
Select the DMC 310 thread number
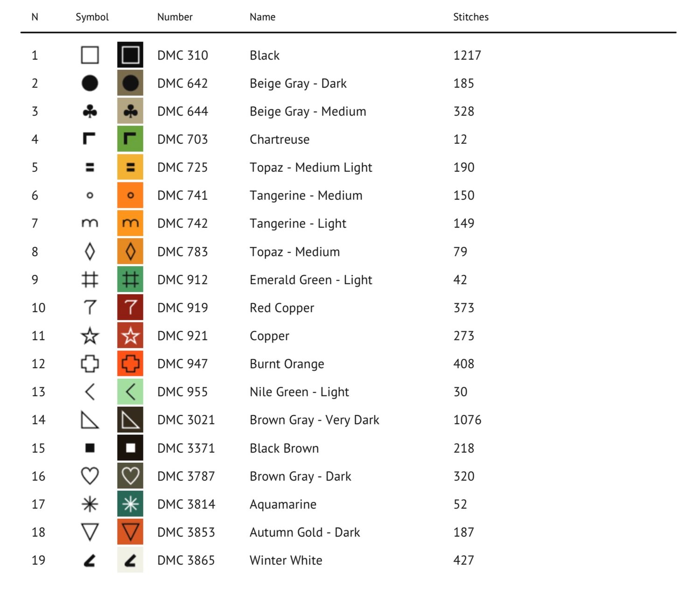click(182, 56)
